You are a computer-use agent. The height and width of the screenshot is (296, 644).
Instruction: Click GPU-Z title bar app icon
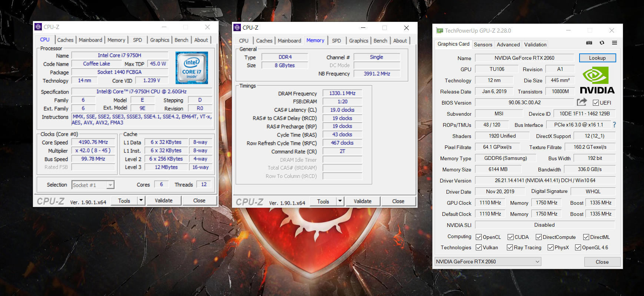(x=439, y=30)
